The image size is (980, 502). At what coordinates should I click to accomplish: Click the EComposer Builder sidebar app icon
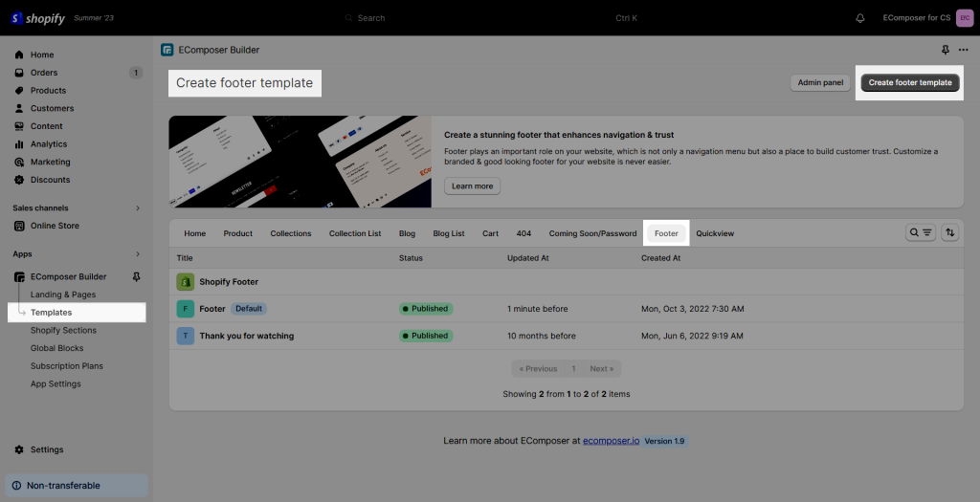(x=19, y=276)
